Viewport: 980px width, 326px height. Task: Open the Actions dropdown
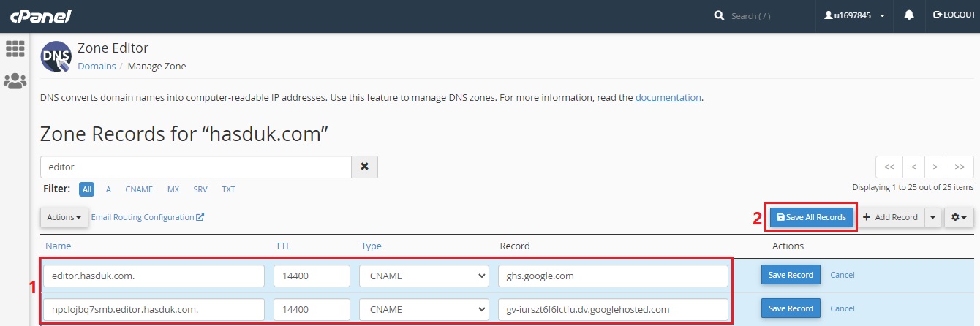click(x=64, y=217)
